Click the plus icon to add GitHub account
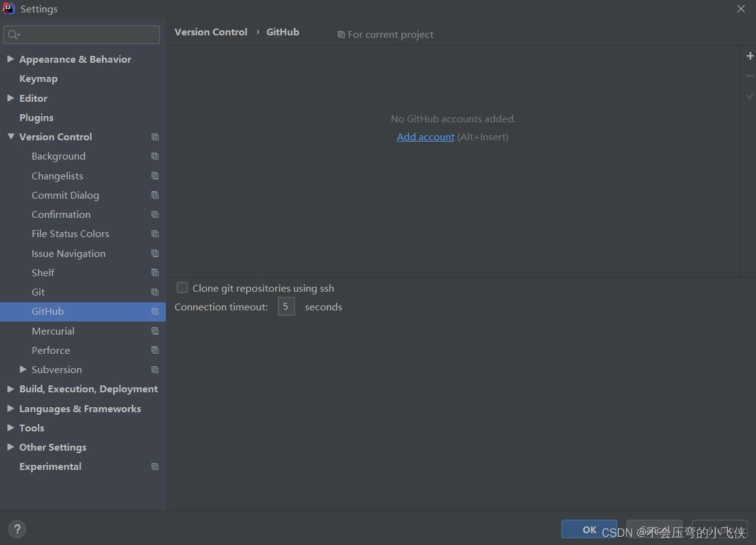 tap(750, 56)
